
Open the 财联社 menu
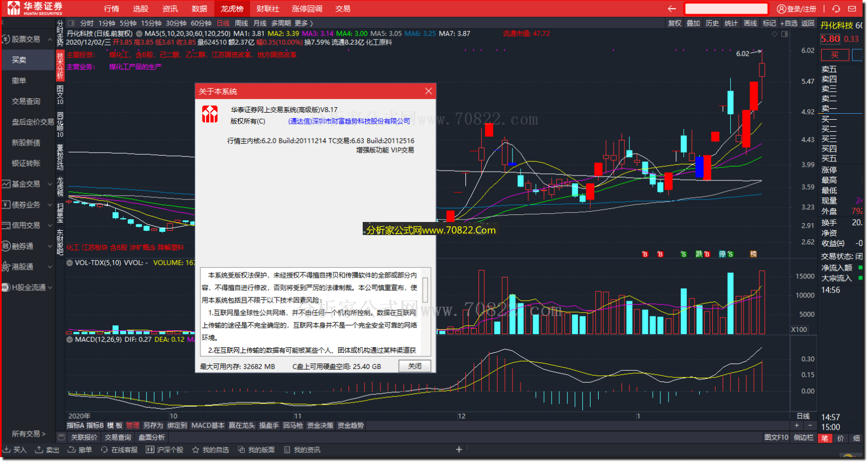[268, 9]
